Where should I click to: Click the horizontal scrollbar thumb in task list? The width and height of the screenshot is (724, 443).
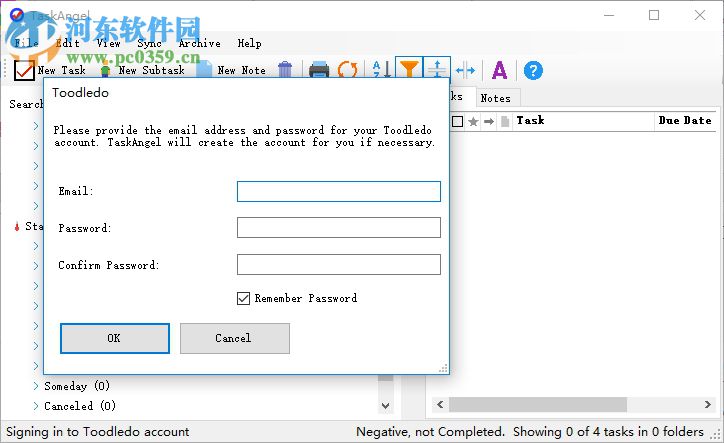click(x=538, y=405)
